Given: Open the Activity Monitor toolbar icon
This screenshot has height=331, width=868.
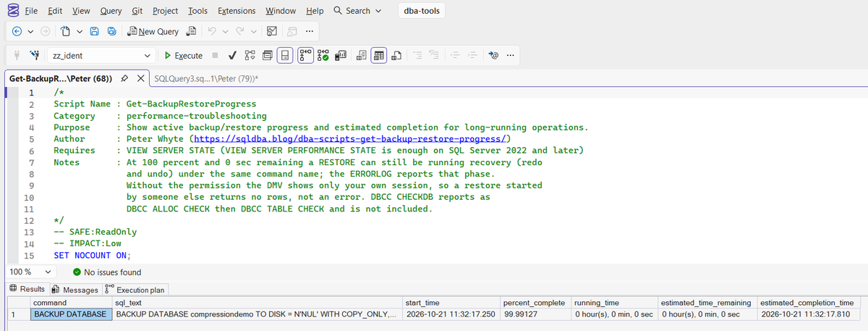Looking at the screenshot, I should (x=272, y=31).
